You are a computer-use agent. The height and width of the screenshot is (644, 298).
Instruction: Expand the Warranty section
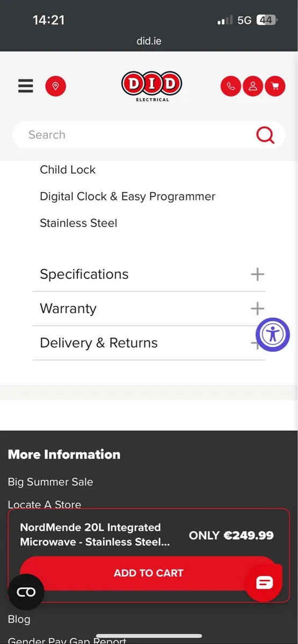point(149,309)
